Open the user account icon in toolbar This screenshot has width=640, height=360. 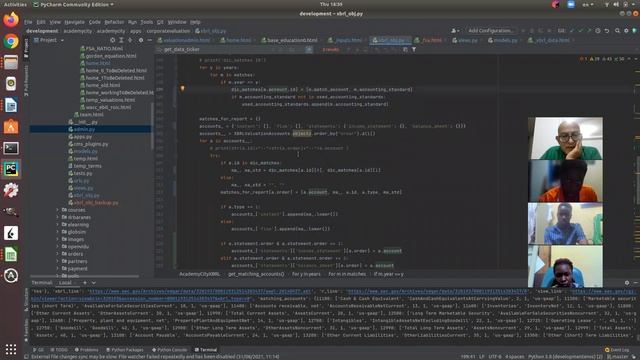pyautogui.click(x=454, y=31)
